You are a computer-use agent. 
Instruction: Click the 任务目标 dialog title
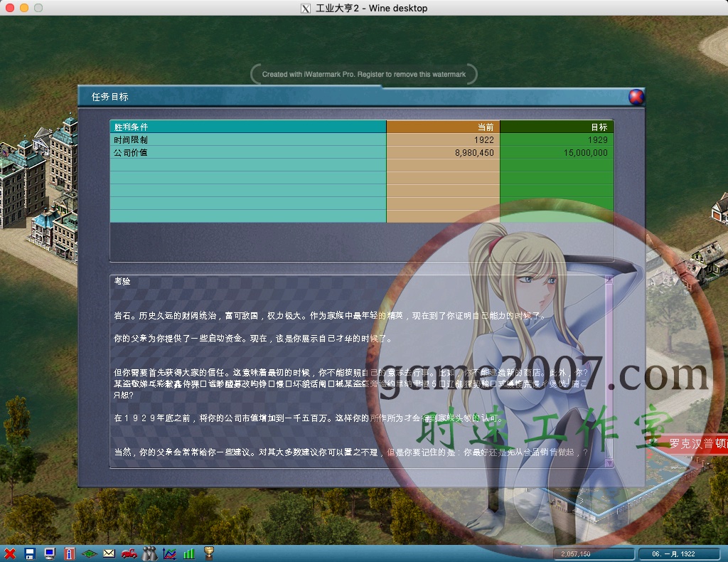(110, 97)
